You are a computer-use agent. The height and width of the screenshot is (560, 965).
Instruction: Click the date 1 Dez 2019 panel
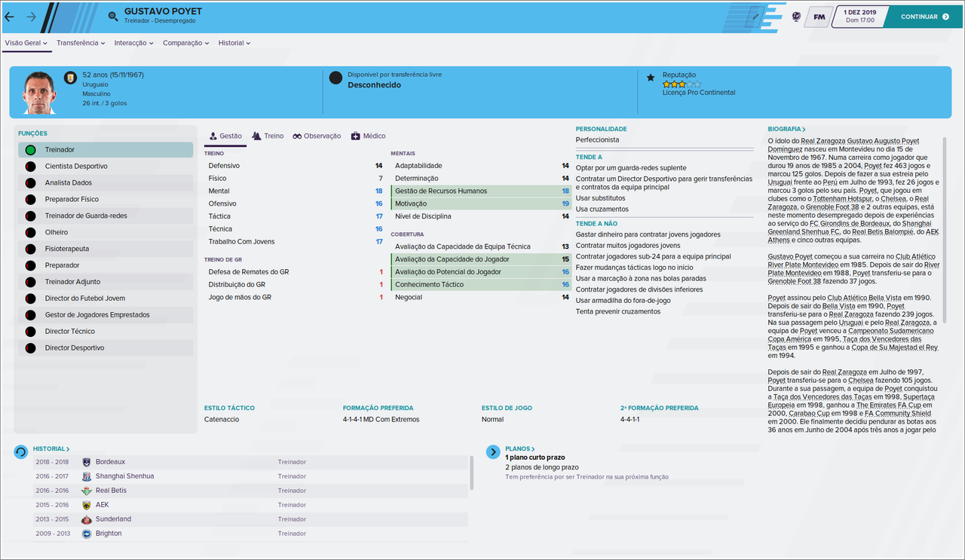pyautogui.click(x=858, y=16)
